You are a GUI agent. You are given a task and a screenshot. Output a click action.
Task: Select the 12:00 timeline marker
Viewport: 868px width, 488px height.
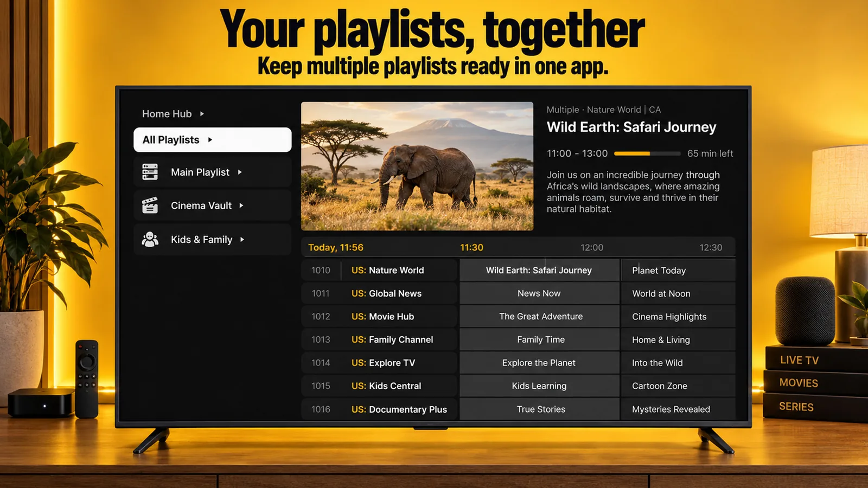pyautogui.click(x=592, y=247)
